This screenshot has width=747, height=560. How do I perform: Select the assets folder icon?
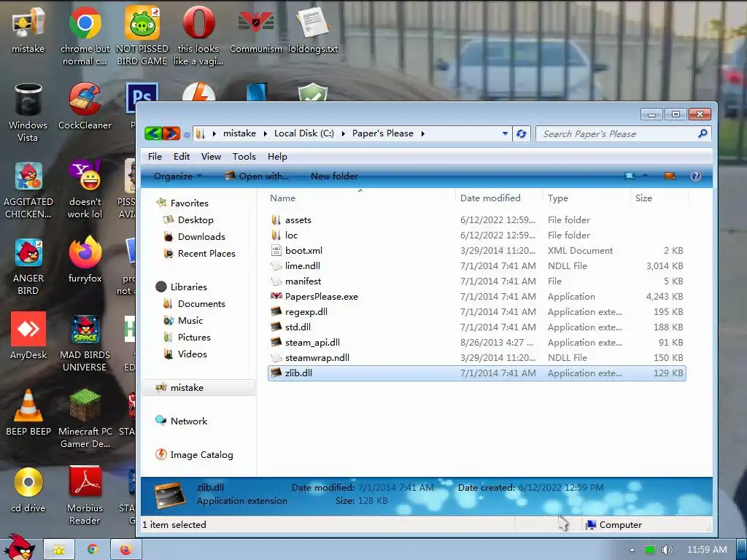click(x=276, y=220)
